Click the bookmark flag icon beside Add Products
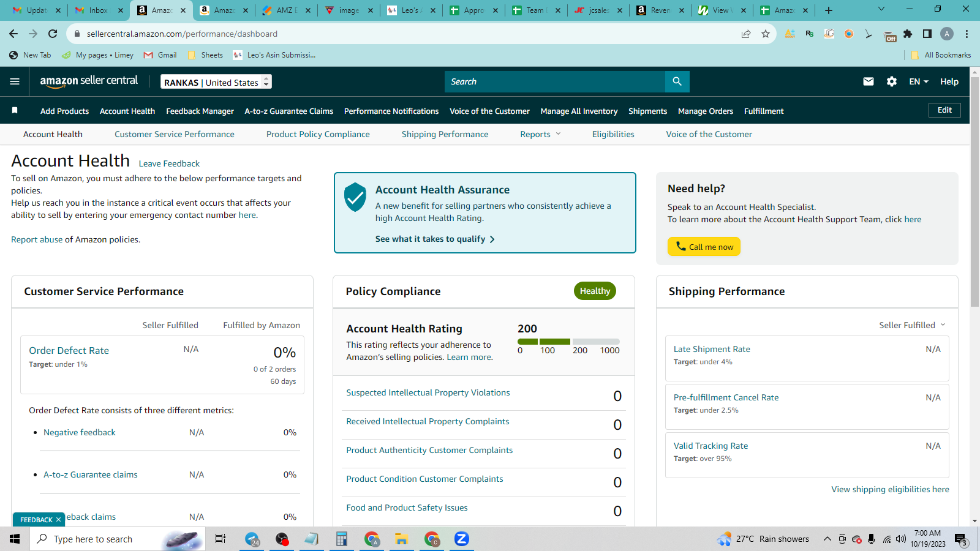 (x=15, y=111)
